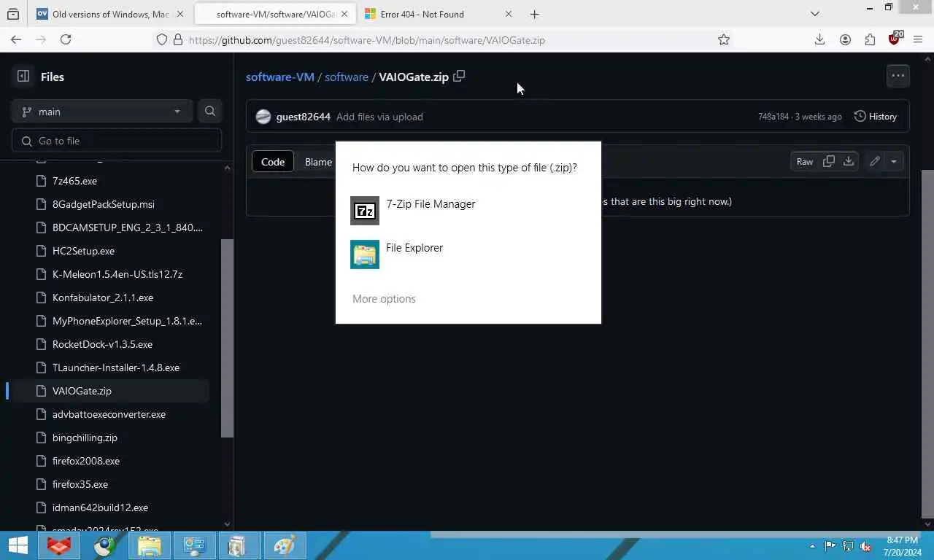Switch to the Code view tab
The height and width of the screenshot is (560, 934).
tap(273, 162)
